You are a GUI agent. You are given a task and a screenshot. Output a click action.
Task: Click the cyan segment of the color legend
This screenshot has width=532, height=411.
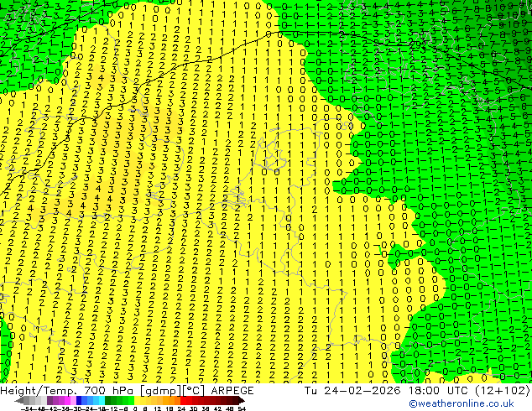coord(102,400)
